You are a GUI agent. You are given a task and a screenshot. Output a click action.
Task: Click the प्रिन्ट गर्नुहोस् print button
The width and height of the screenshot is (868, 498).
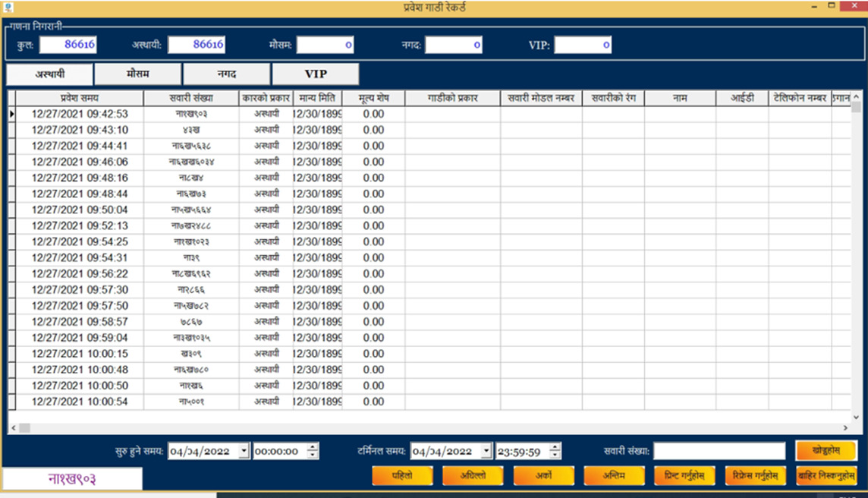click(684, 476)
